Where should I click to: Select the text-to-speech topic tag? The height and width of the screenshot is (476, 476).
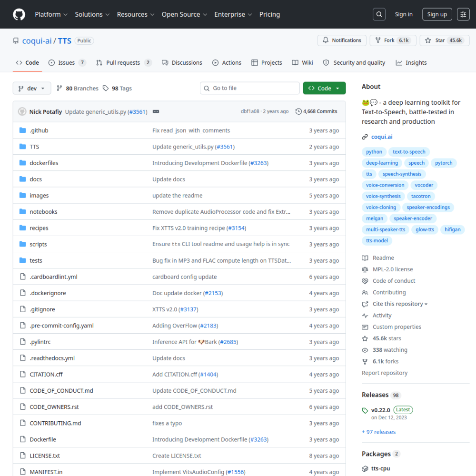click(409, 152)
